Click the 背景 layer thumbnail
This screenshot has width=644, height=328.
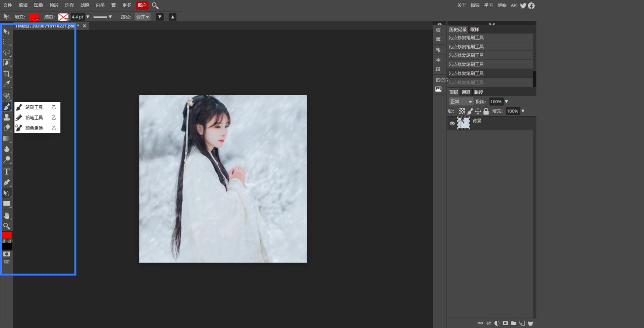tap(464, 123)
